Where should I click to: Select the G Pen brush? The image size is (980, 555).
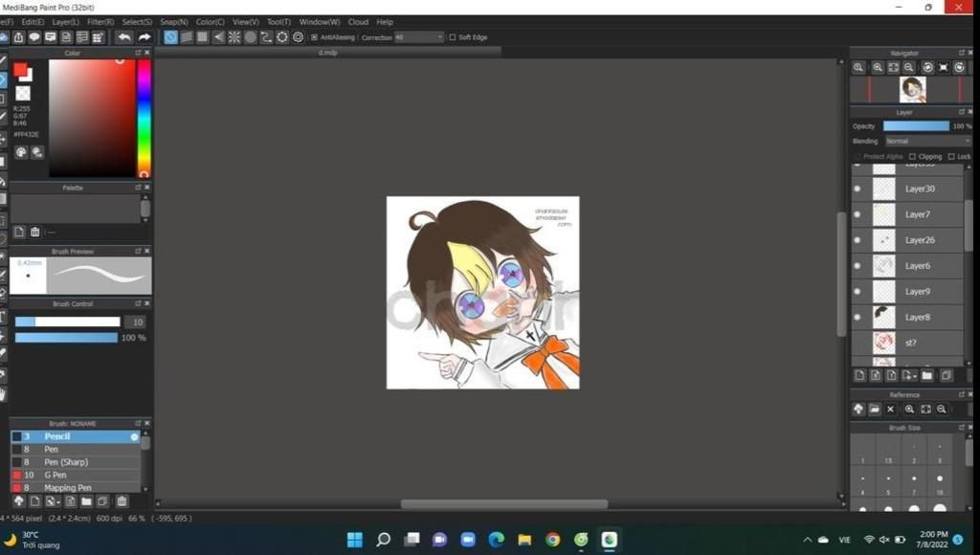(75, 475)
